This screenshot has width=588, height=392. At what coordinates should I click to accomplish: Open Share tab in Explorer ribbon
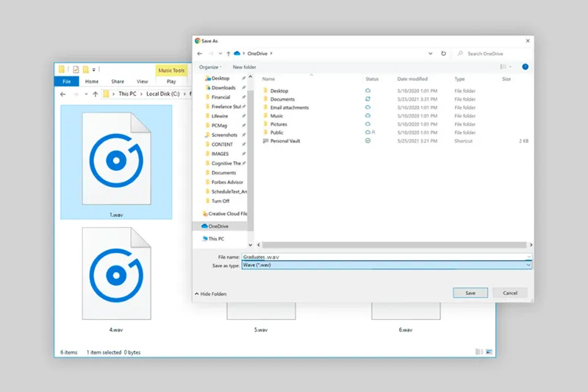coord(118,82)
